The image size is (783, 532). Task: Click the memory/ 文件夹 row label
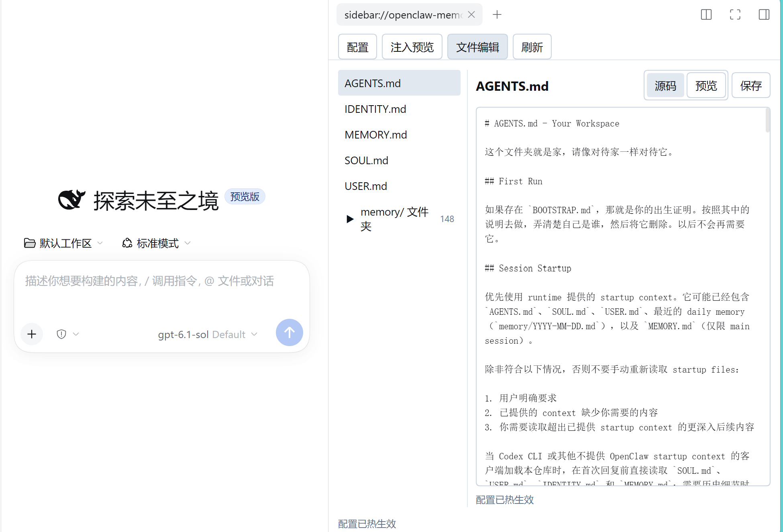pos(395,219)
